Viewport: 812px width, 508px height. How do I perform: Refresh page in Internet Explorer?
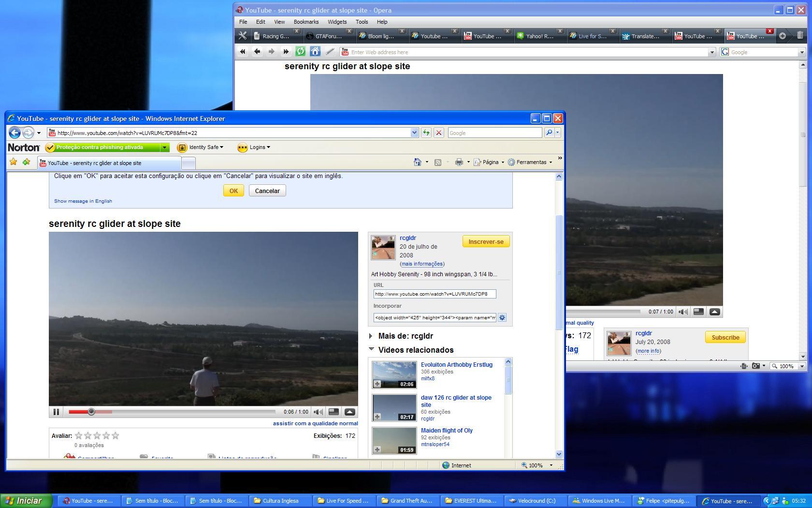(426, 133)
